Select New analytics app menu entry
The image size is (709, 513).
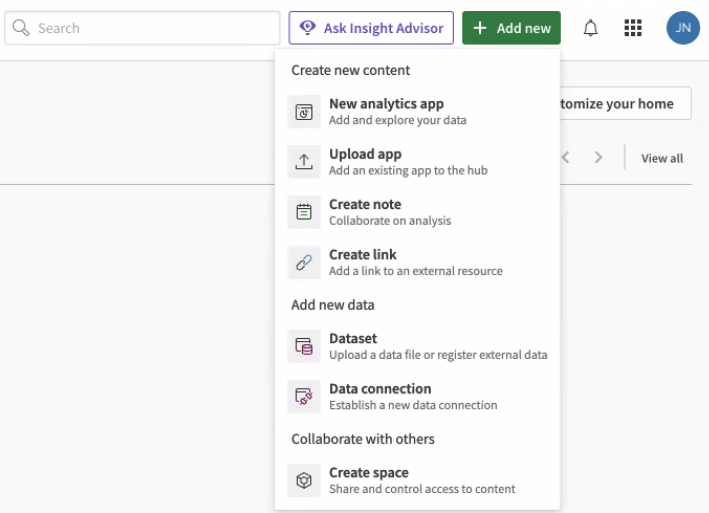click(417, 112)
